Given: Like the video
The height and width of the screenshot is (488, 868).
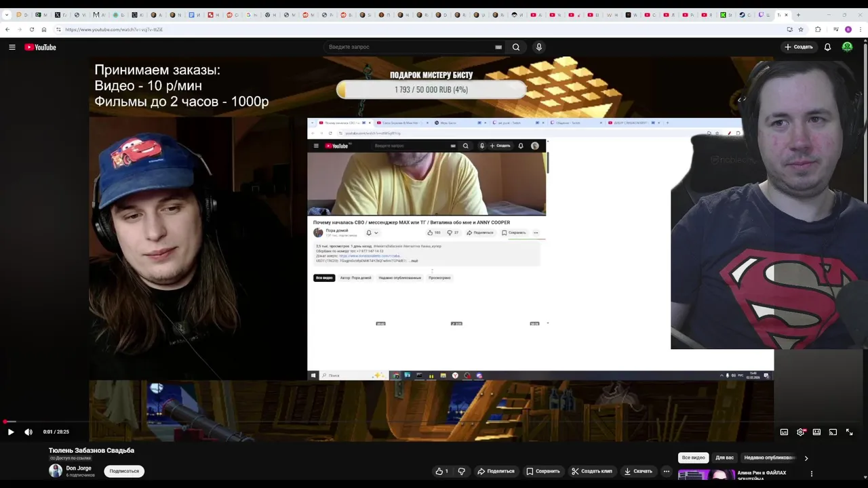Looking at the screenshot, I should pyautogui.click(x=441, y=471).
